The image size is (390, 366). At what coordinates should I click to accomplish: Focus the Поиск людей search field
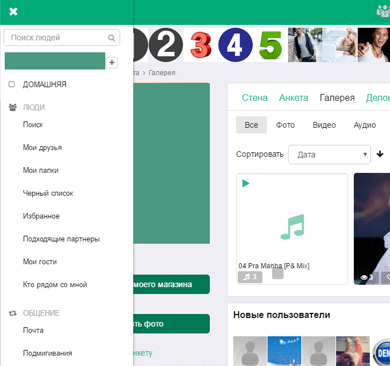(62, 38)
